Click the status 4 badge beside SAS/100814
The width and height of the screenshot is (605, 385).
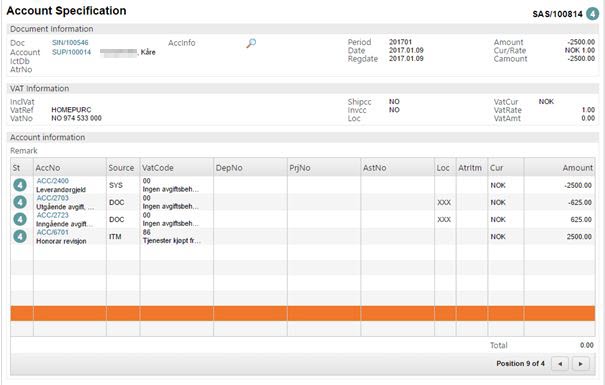(592, 14)
